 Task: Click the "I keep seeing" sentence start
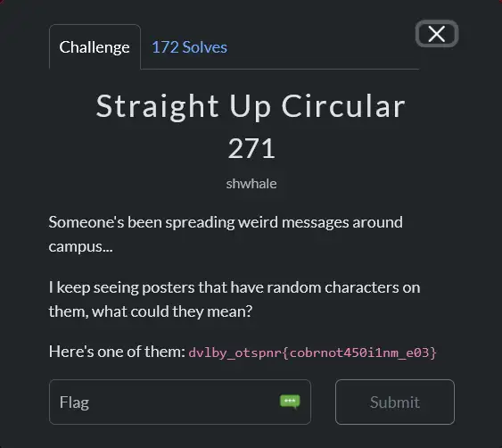pos(94,287)
